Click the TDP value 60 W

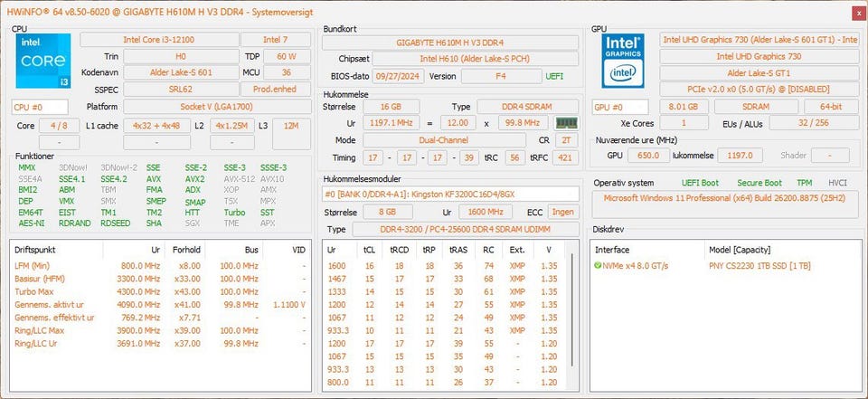(x=287, y=56)
